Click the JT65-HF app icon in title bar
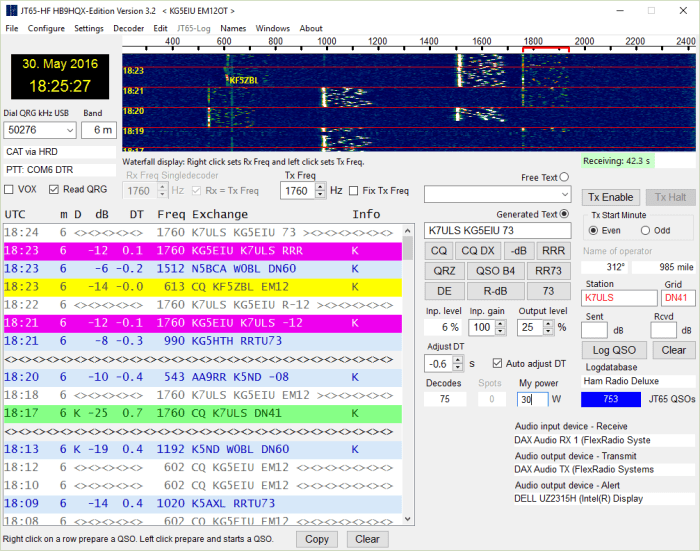700x551 pixels. point(10,9)
